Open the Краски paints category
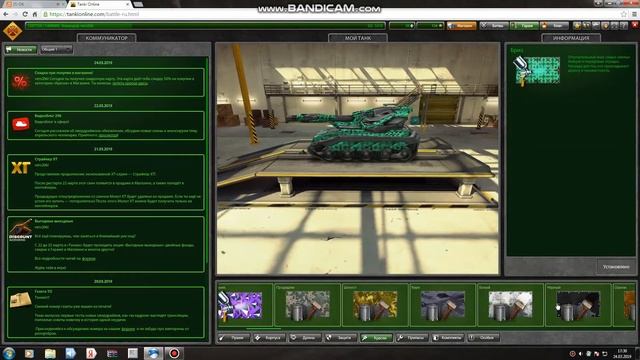Viewport: 640px width, 360px height. 376,338
